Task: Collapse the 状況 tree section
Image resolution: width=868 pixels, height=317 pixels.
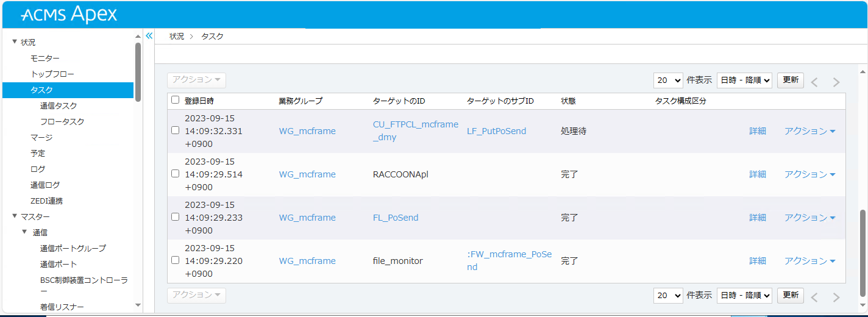Action: click(x=15, y=42)
